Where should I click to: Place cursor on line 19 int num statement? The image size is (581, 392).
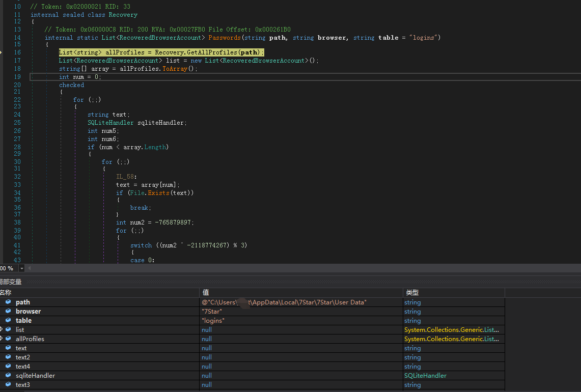point(80,77)
